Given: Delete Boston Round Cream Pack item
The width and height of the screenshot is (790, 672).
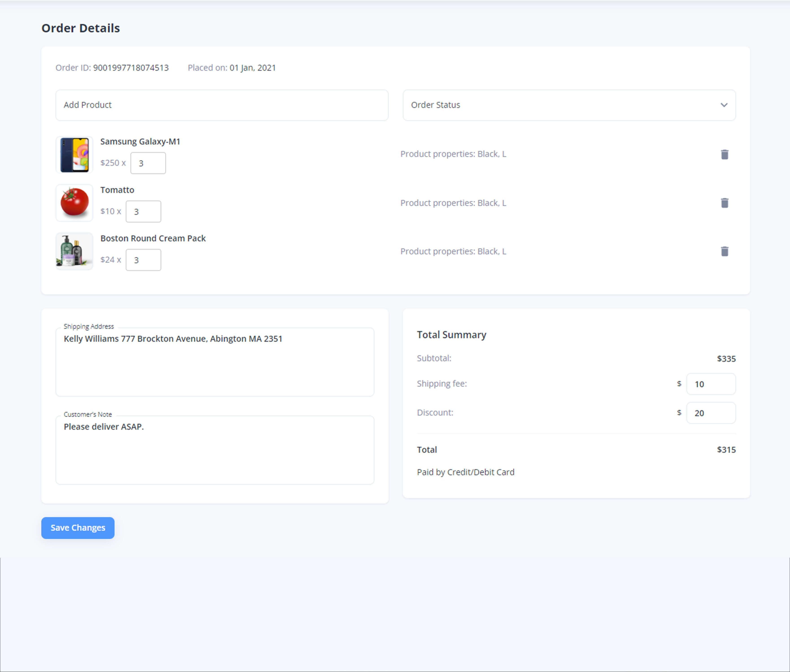Looking at the screenshot, I should tap(725, 251).
